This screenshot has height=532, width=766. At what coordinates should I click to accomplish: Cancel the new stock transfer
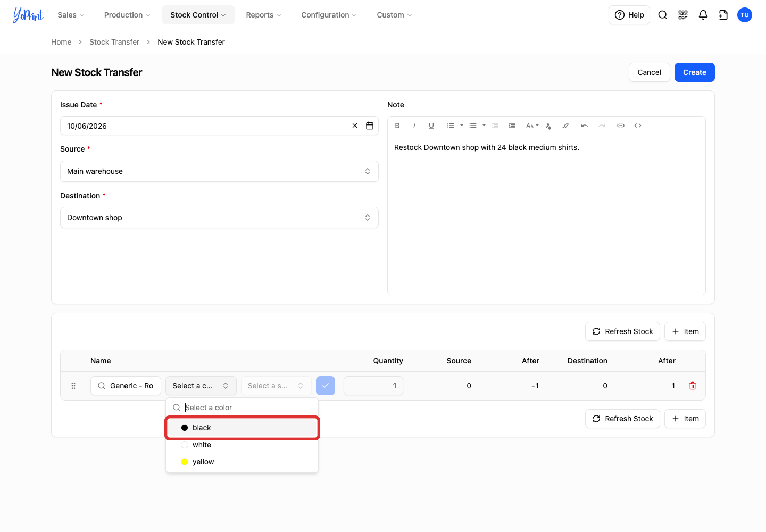[x=650, y=72]
